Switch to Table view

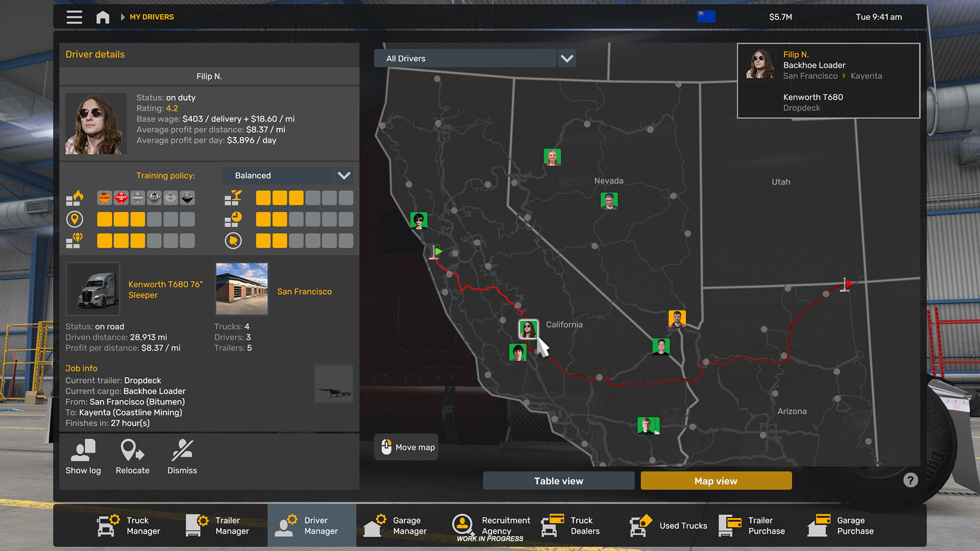pyautogui.click(x=558, y=481)
